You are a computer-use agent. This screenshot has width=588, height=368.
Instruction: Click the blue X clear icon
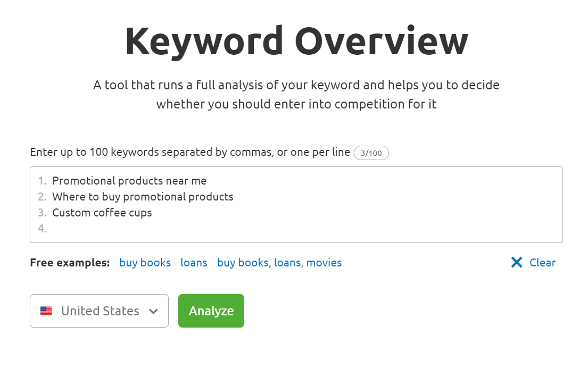[x=516, y=262]
